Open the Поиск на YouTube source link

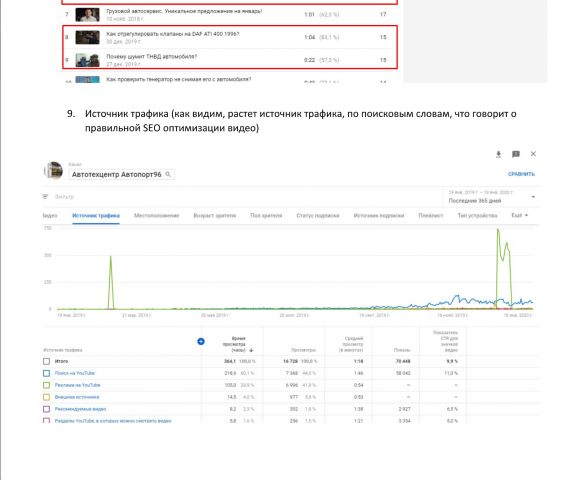click(x=75, y=373)
